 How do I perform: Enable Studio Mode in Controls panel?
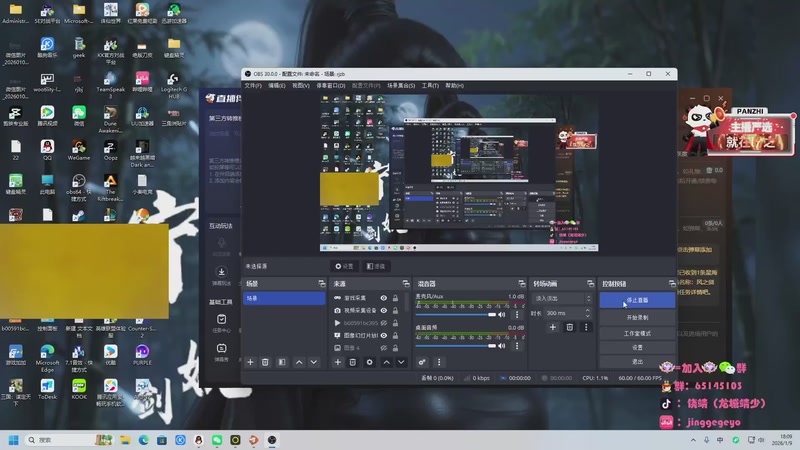637,333
